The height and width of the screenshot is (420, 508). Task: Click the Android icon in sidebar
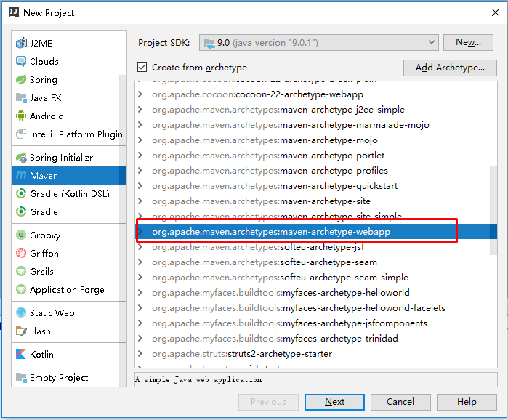pos(21,116)
